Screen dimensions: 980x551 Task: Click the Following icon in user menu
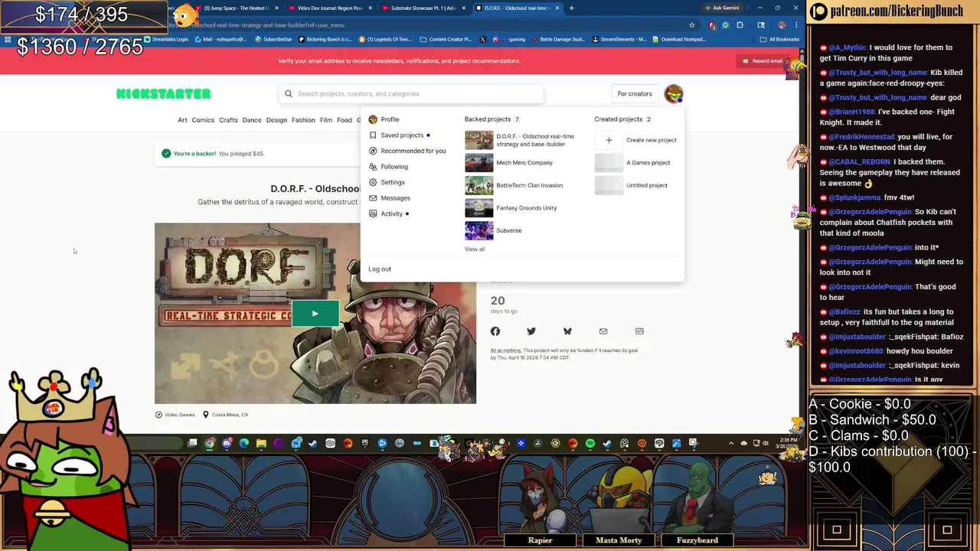point(373,167)
